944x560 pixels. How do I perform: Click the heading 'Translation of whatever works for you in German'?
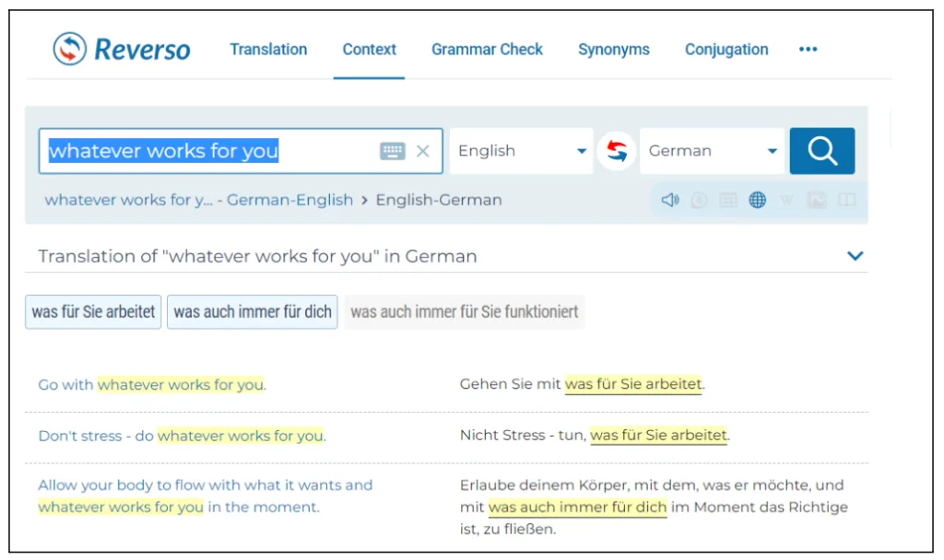[x=258, y=256]
